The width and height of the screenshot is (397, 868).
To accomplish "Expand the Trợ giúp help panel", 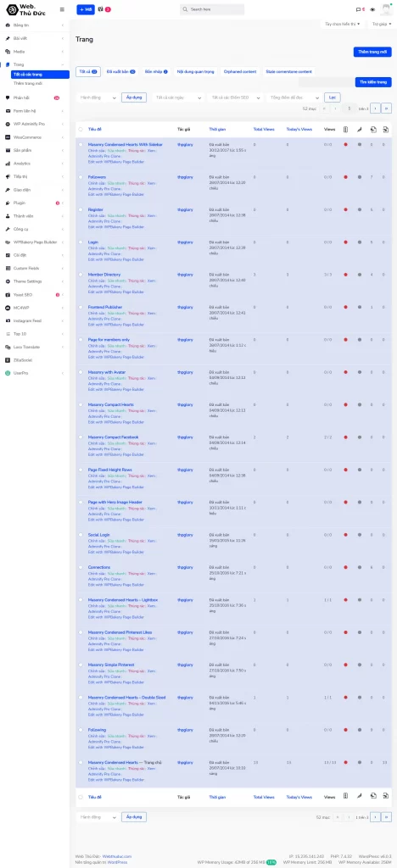I will click(380, 24).
